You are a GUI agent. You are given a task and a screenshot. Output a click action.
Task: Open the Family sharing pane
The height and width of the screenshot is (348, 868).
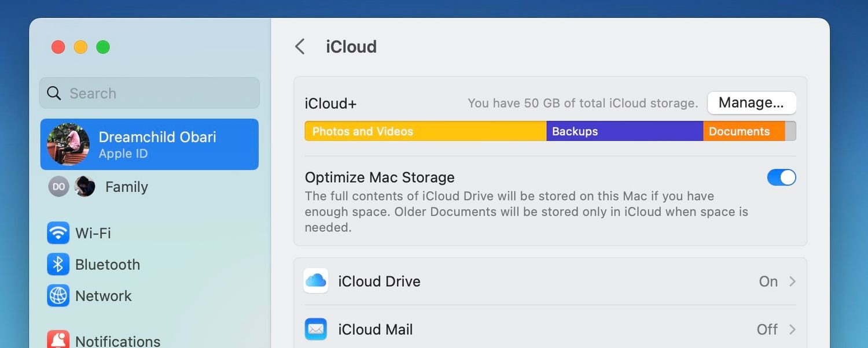149,187
